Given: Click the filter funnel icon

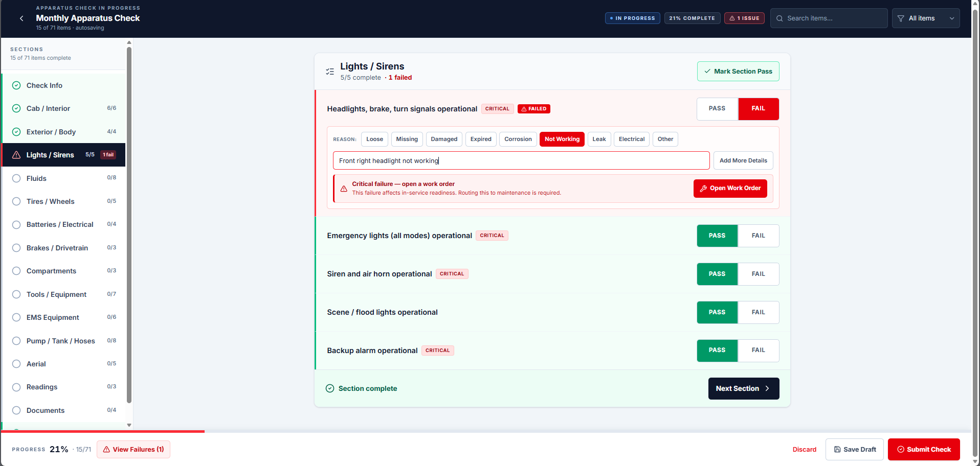Looking at the screenshot, I should coord(901,18).
